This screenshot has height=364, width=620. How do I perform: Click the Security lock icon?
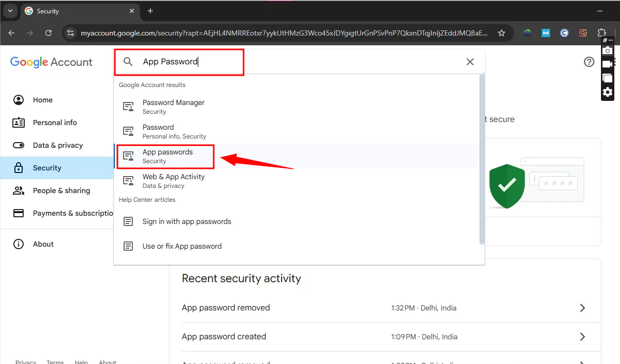coord(19,168)
